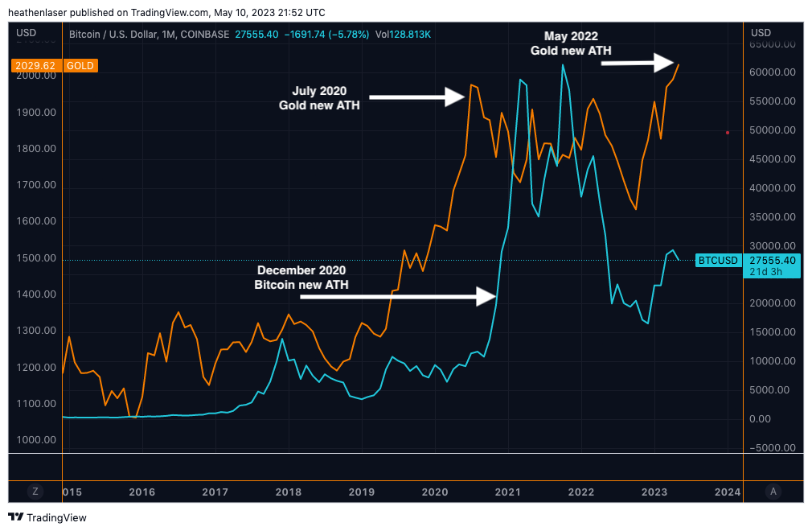Click the BTCUSD price label
Viewport: 812px width, 531px height.
[718, 260]
